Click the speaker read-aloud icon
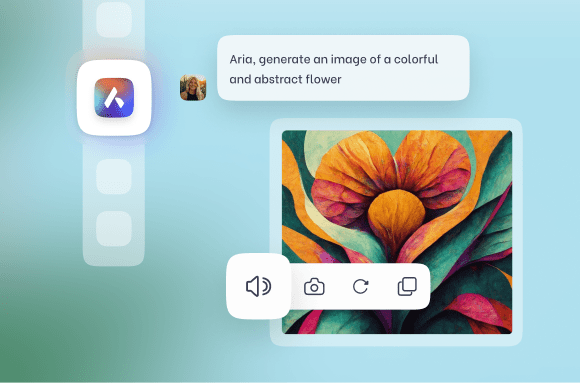580x383 pixels. 258,286
